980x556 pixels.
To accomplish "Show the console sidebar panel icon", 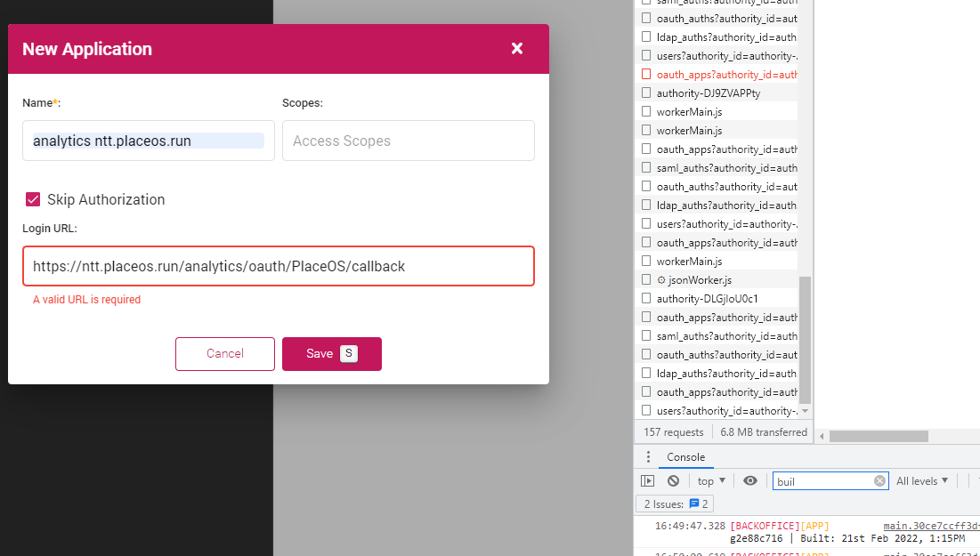I will pyautogui.click(x=648, y=480).
